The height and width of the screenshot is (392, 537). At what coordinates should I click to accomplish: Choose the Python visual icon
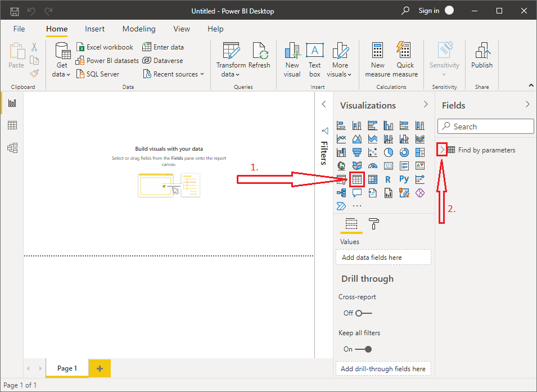point(404,179)
